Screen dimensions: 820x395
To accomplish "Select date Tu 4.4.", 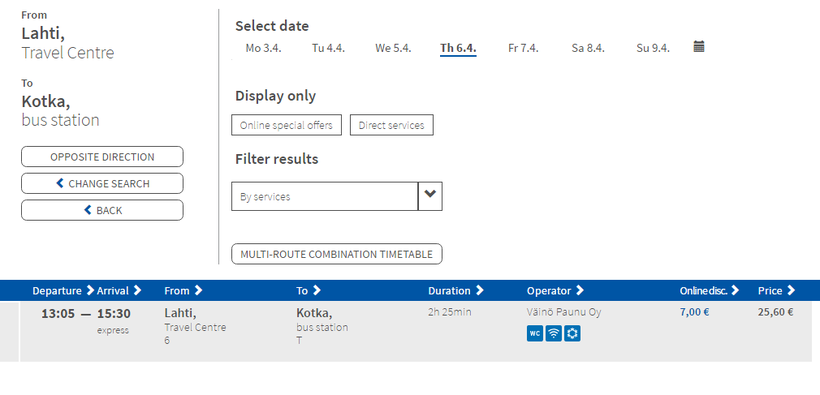I will [x=328, y=48].
